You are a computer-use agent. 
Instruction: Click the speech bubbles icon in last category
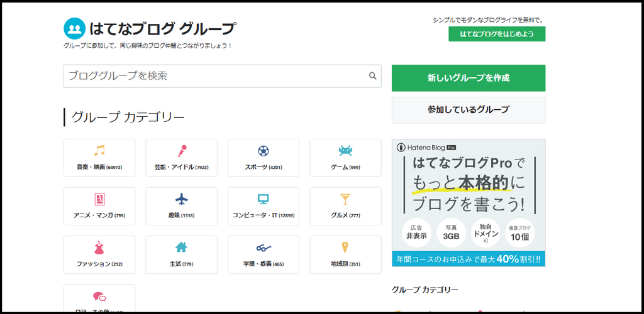[x=99, y=296]
